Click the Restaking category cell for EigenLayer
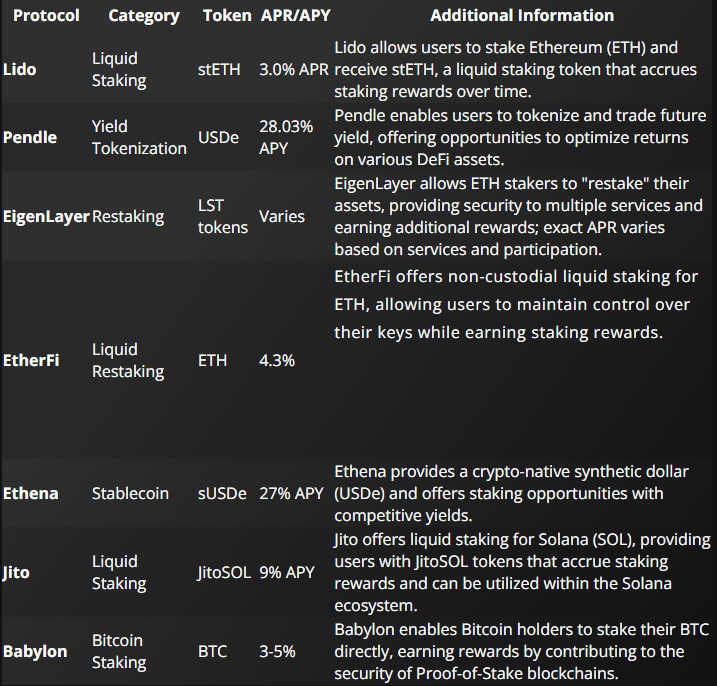 coord(128,216)
